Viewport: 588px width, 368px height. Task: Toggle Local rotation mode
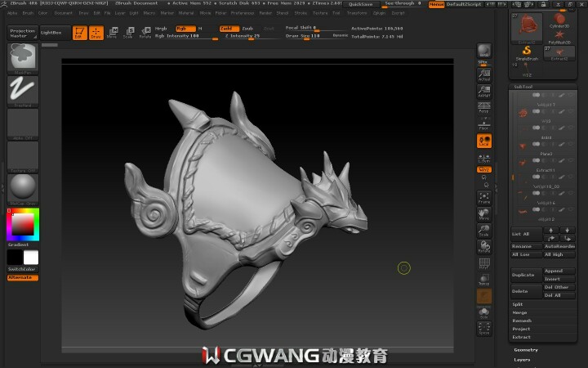[484, 141]
